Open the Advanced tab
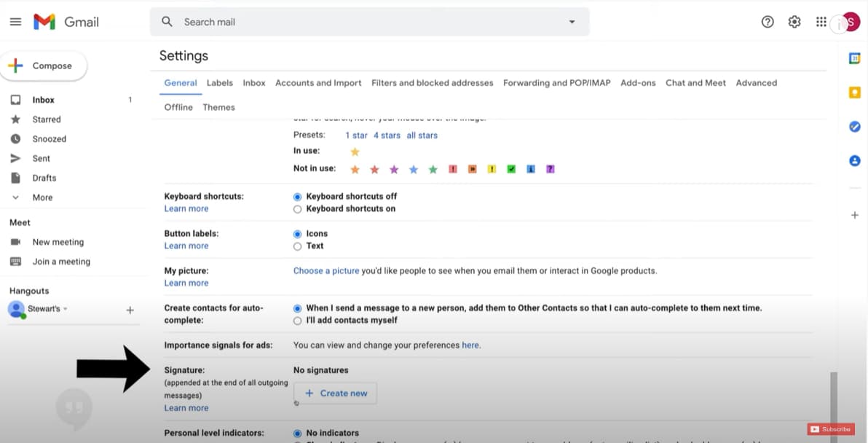The height and width of the screenshot is (443, 868). pos(756,83)
